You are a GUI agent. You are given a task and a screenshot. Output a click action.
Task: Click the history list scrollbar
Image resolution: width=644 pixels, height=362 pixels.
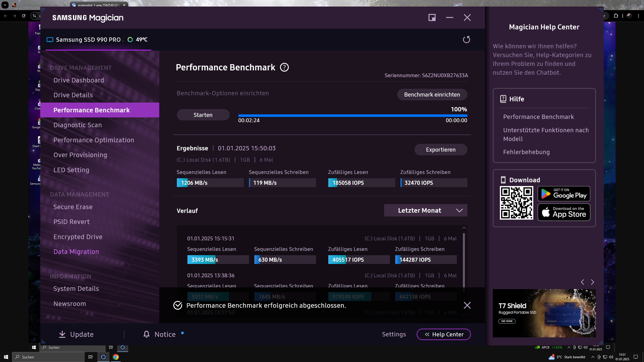[x=464, y=261]
